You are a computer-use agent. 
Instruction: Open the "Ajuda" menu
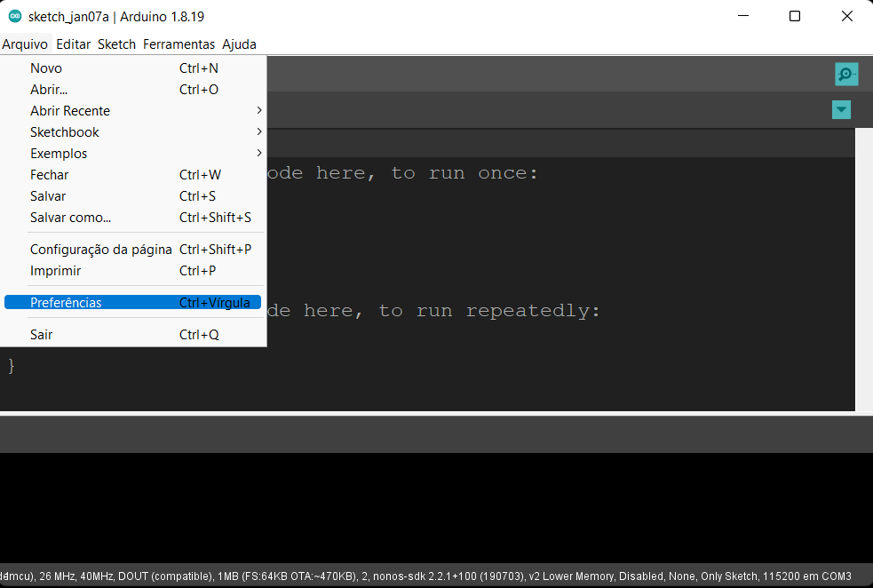coord(240,44)
